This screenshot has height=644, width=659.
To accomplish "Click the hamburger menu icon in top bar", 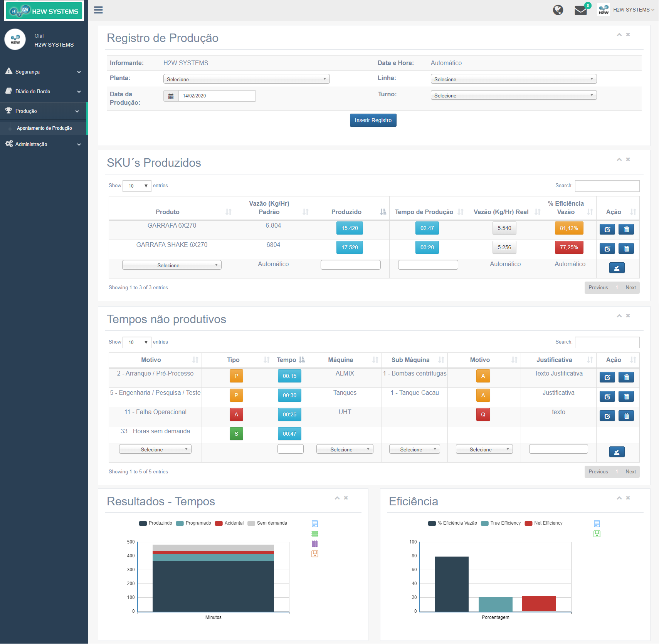I will click(98, 10).
